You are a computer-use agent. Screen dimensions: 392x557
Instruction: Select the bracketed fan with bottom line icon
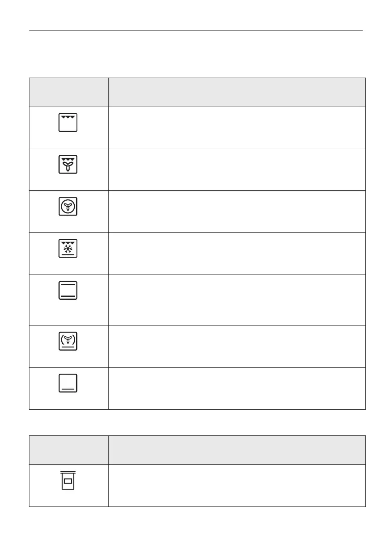click(68, 341)
